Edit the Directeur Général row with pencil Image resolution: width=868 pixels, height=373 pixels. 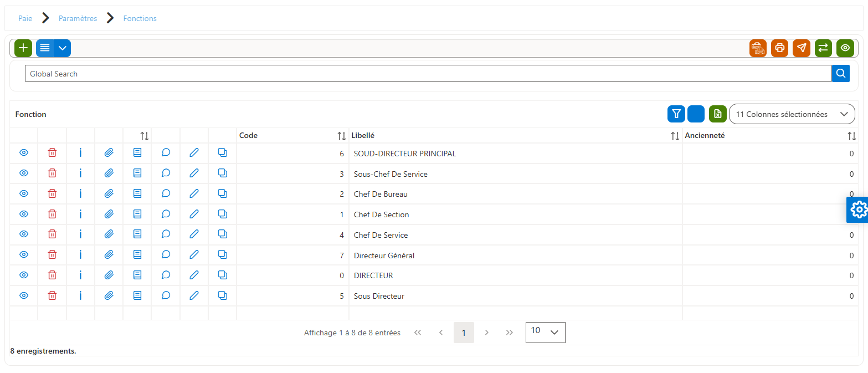click(194, 255)
